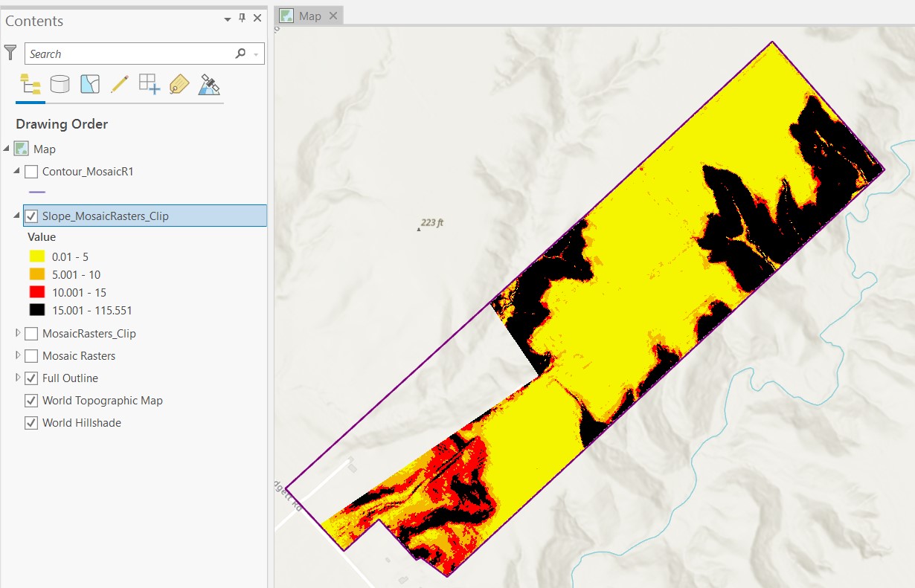Screen dimensions: 915x588
Task: Open the Contents pane options dropdown arrow
Action: [228, 19]
